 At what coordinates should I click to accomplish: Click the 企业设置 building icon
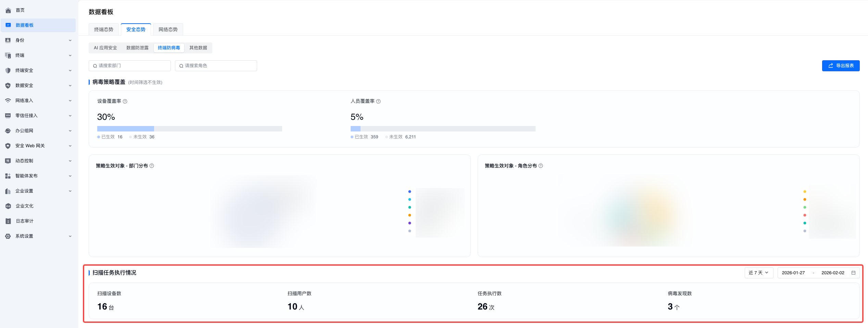coord(8,191)
